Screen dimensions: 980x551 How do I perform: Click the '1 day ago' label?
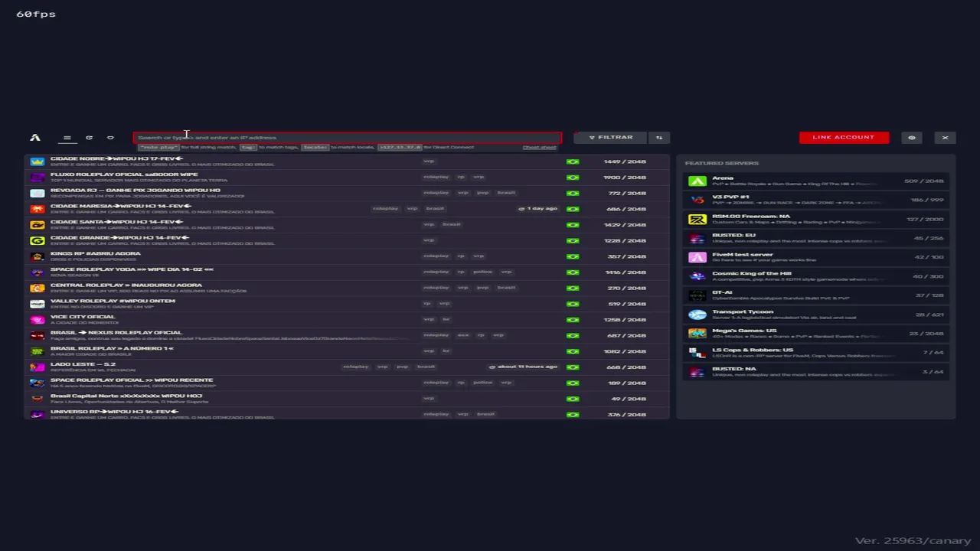click(x=538, y=209)
